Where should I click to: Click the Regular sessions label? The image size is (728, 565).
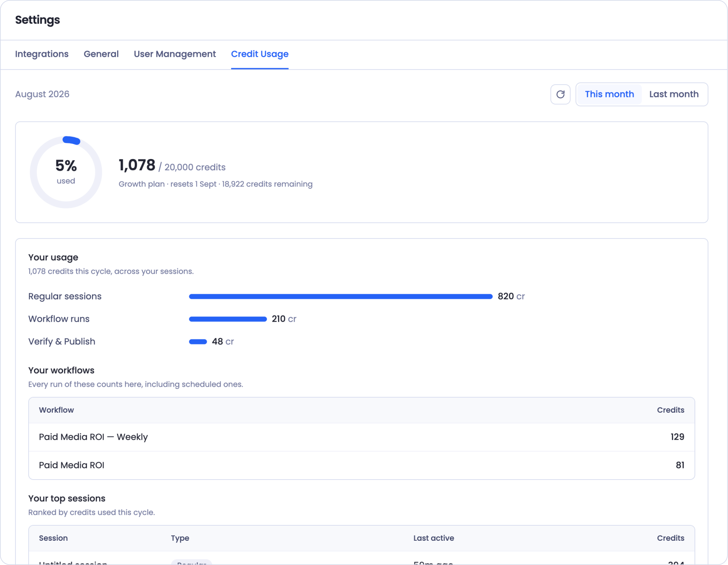point(65,296)
